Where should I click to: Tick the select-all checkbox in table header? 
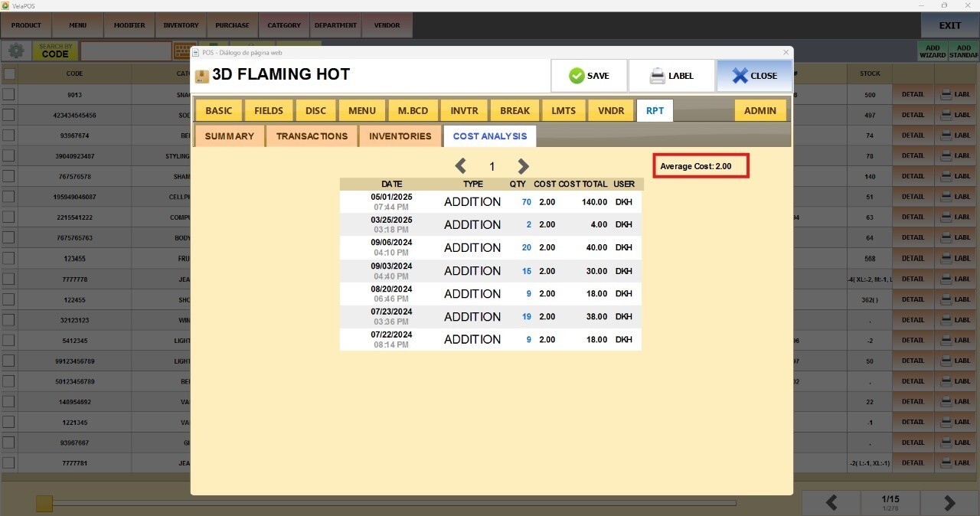[9, 74]
